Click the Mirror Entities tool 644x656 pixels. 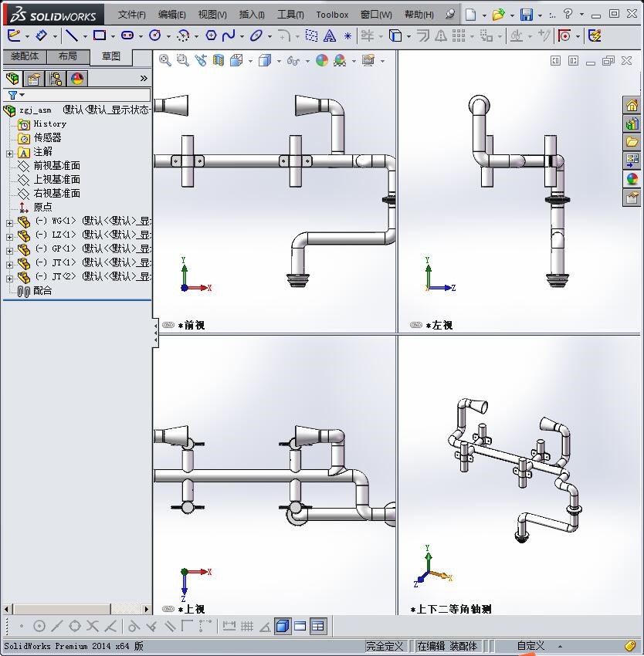click(x=440, y=36)
